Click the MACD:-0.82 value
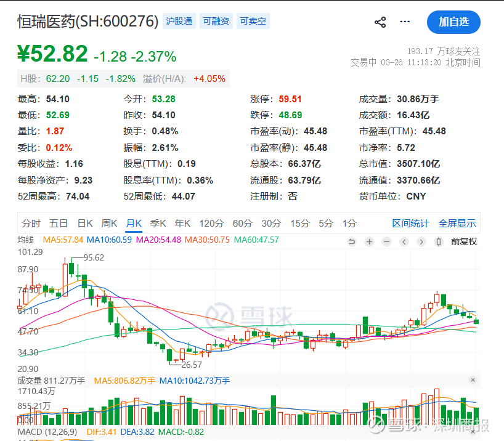The width and height of the screenshot is (504, 441). tap(181, 432)
